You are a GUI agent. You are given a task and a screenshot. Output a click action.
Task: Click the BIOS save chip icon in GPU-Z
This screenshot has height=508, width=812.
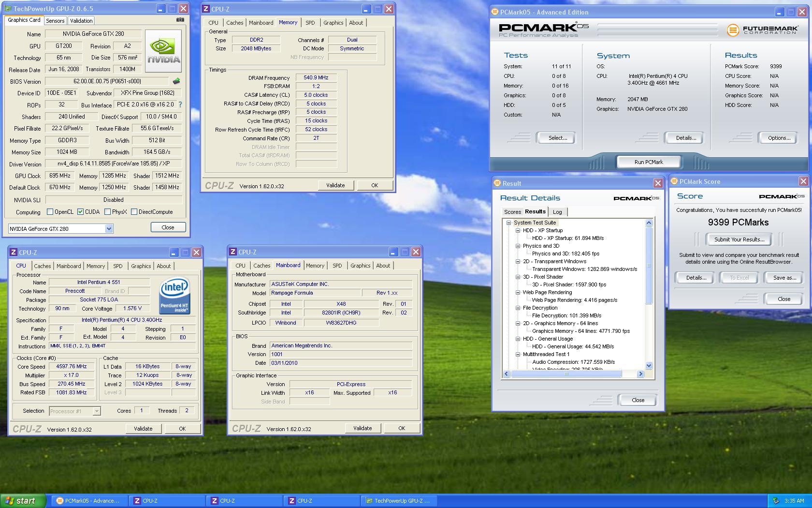click(176, 81)
